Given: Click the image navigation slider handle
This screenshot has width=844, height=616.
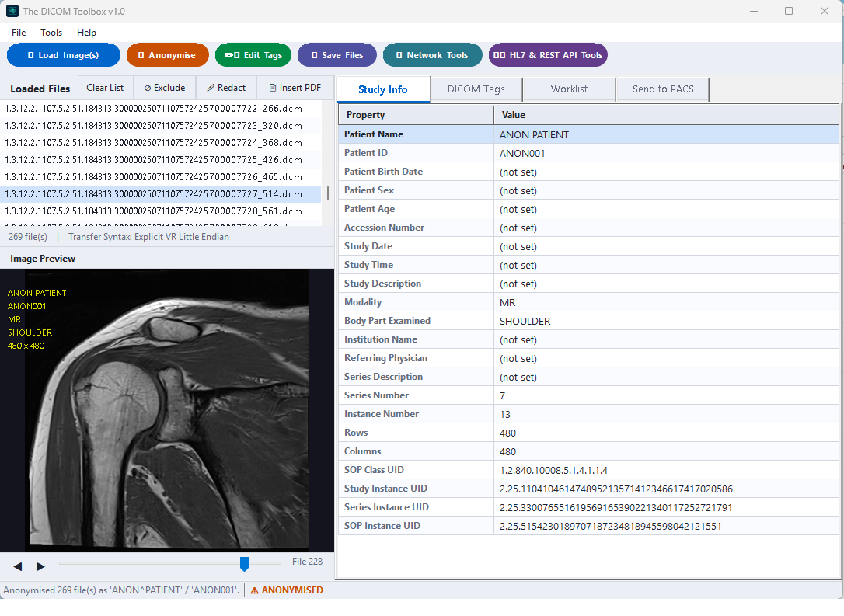Looking at the screenshot, I should pos(244,564).
